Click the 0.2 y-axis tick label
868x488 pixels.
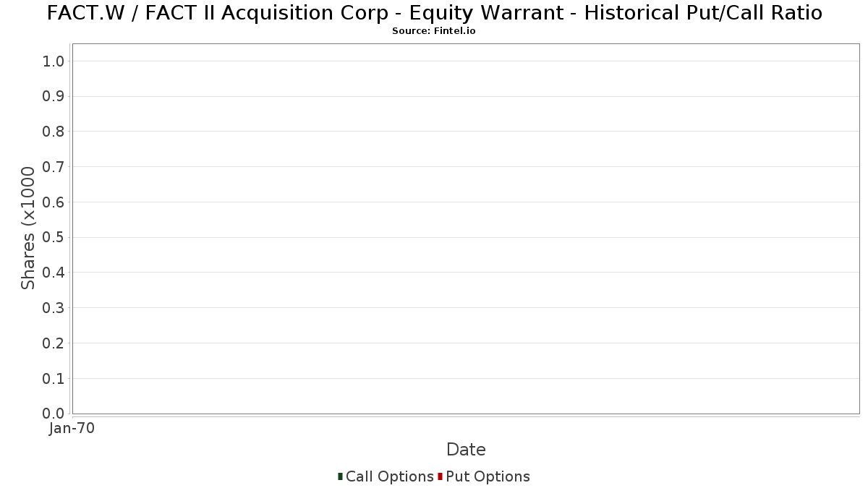54,343
